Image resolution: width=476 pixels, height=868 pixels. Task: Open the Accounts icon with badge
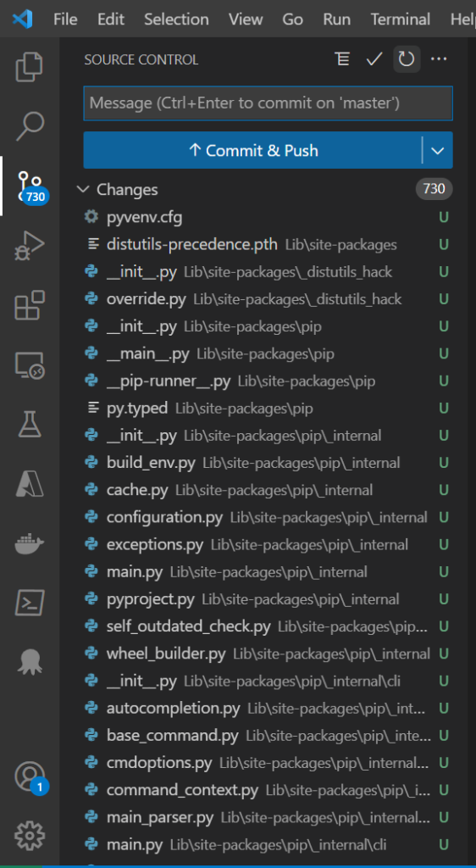coord(30,777)
